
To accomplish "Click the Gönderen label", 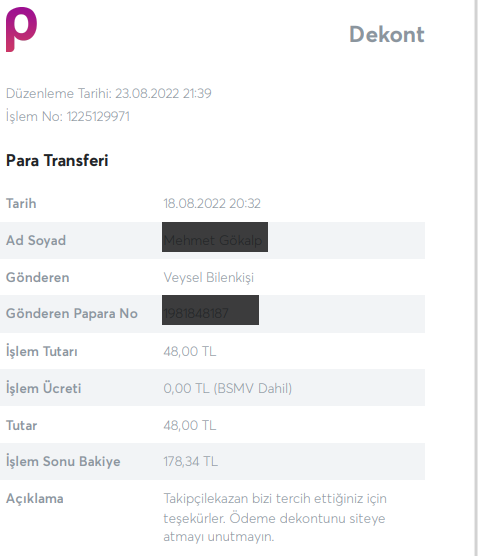I will coord(38,277).
